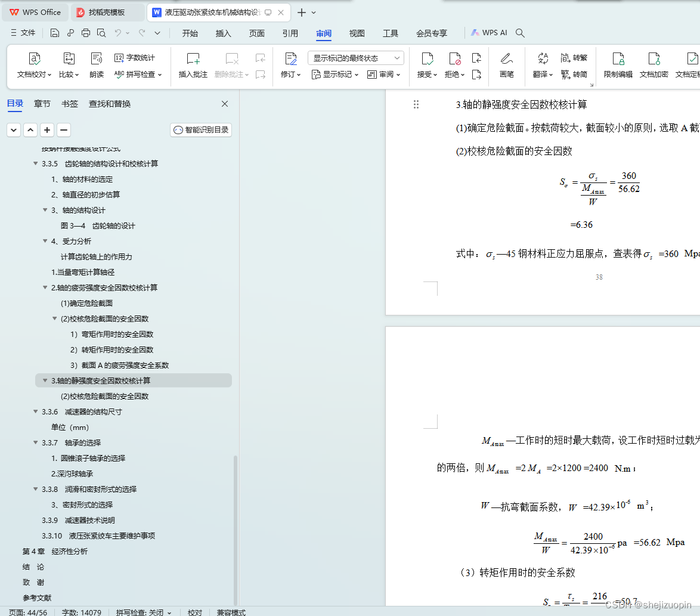
Task: Click the minus button in outline panel
Action: 64,130
